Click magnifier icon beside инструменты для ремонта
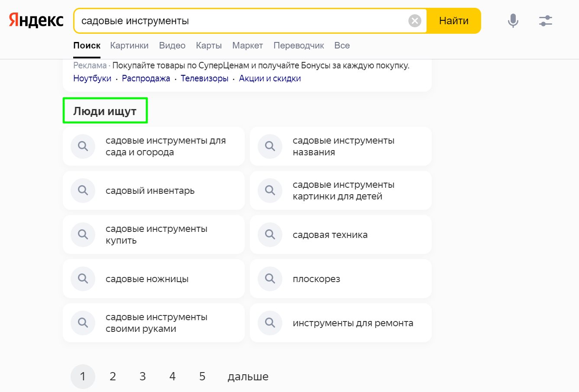This screenshot has height=392, width=579. pyautogui.click(x=270, y=323)
